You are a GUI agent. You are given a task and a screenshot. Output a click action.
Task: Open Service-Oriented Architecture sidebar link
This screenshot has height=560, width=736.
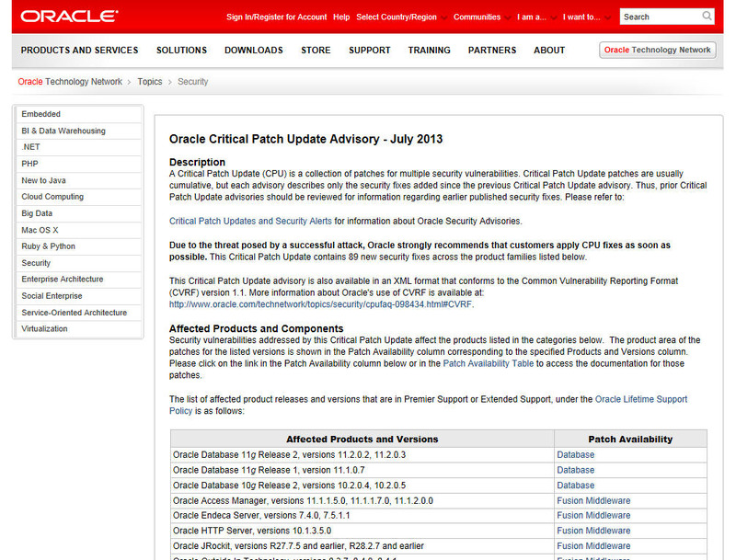click(x=75, y=313)
